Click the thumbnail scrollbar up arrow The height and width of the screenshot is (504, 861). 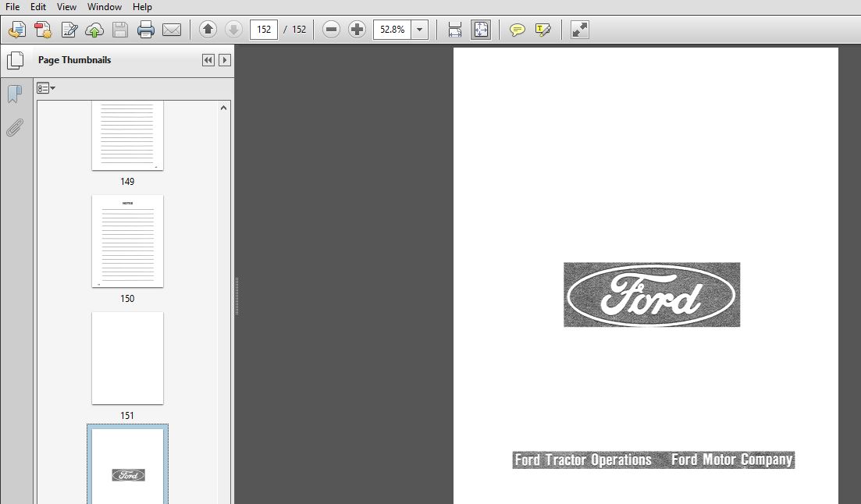point(223,108)
